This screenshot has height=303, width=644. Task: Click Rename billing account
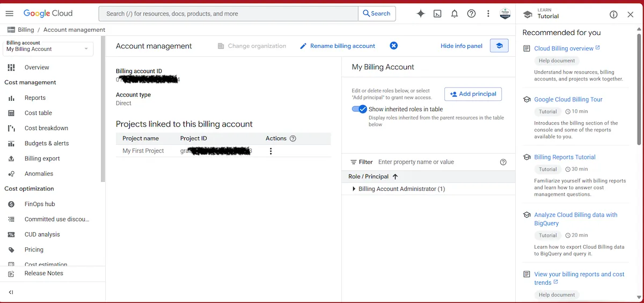[x=338, y=46]
